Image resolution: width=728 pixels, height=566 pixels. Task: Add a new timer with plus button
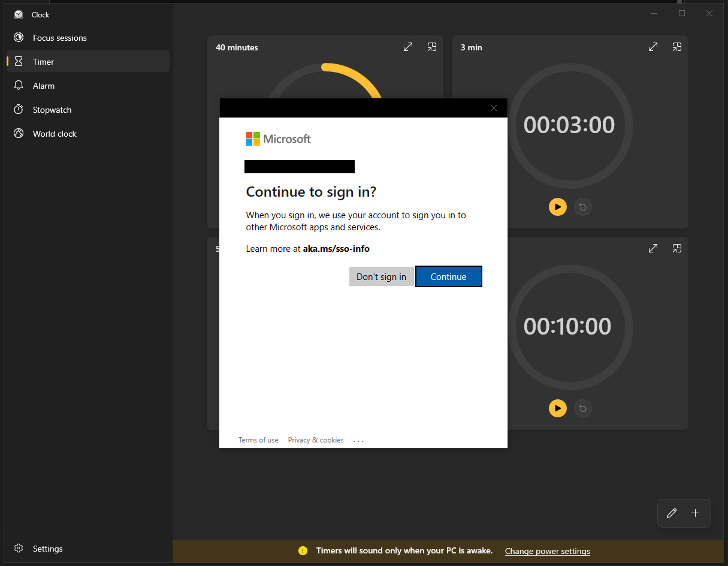pyautogui.click(x=695, y=513)
